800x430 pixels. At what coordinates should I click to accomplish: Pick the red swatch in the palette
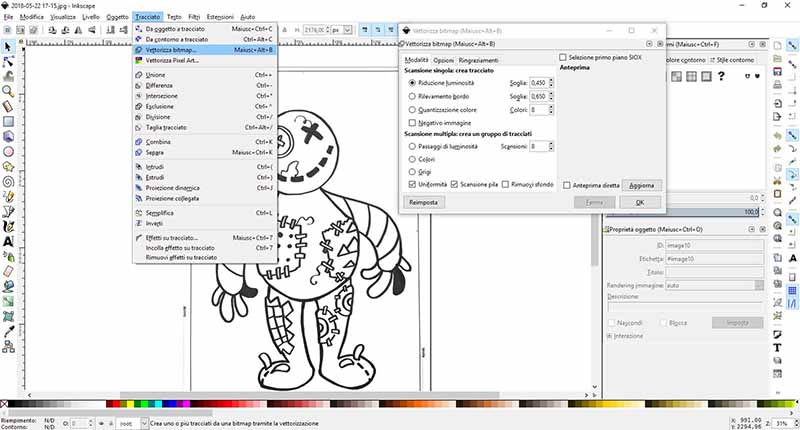(x=116, y=404)
